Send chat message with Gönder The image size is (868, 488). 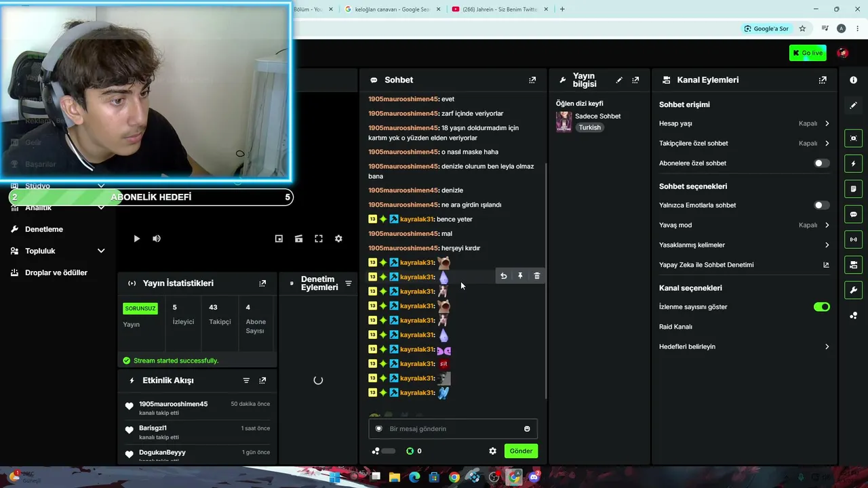click(x=521, y=451)
